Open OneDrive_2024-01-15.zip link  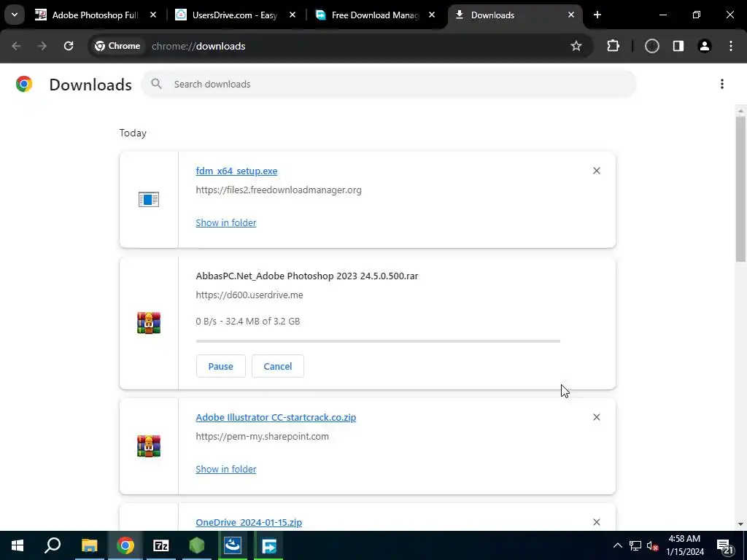[249, 522]
